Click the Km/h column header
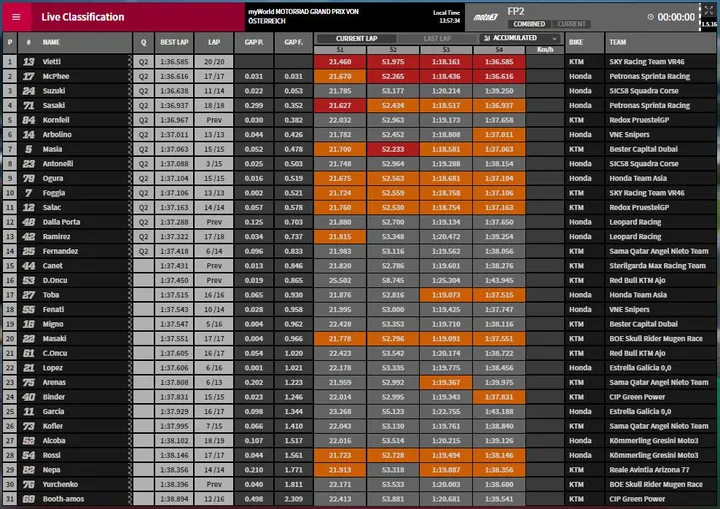 tap(545, 50)
